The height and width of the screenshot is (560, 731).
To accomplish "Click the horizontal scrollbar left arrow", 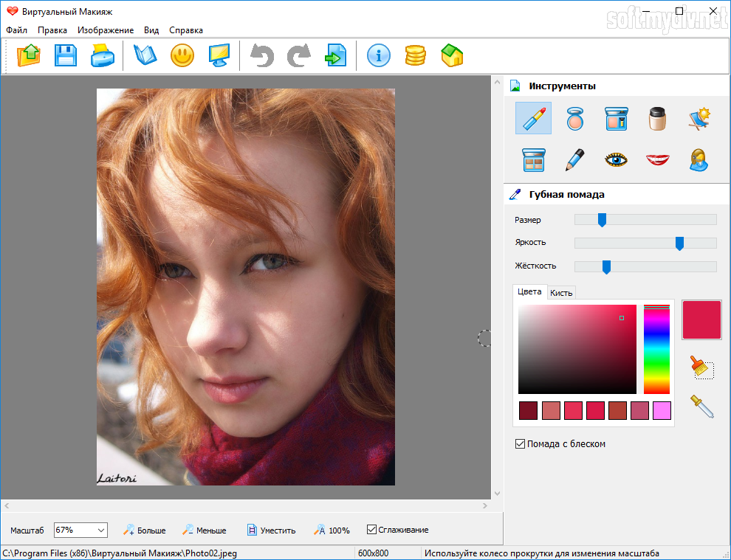I will [x=6, y=505].
